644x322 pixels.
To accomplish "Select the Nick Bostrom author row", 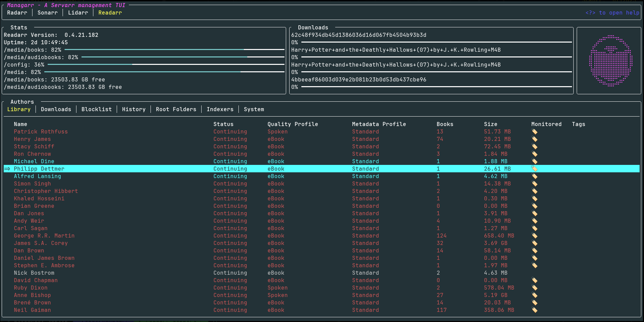I will 322,273.
